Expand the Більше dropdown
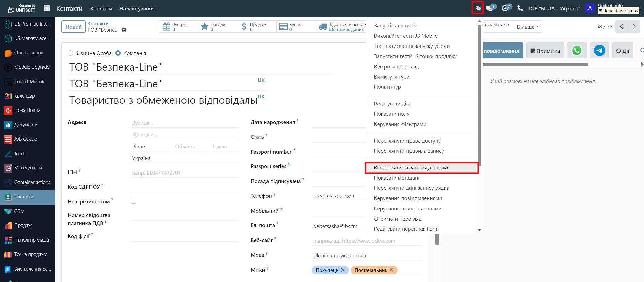Image resolution: width=644 pixels, height=282 pixels. pos(528,27)
